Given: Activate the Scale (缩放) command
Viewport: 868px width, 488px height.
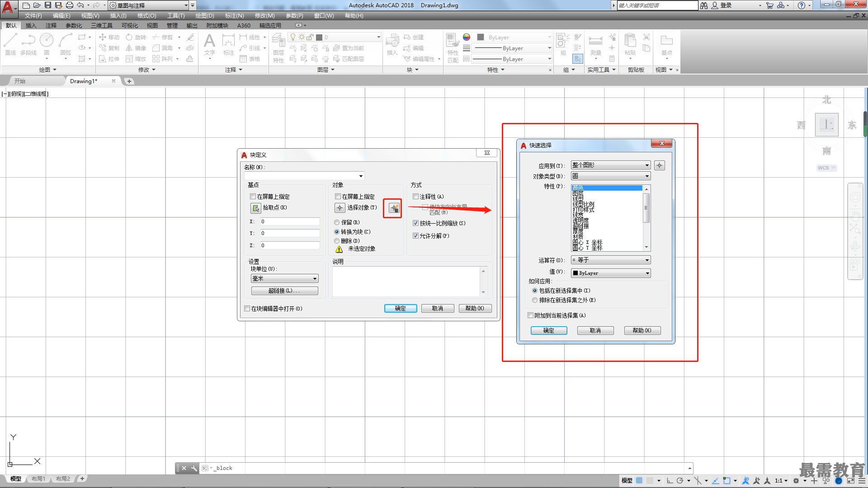Looking at the screenshot, I should (x=136, y=59).
